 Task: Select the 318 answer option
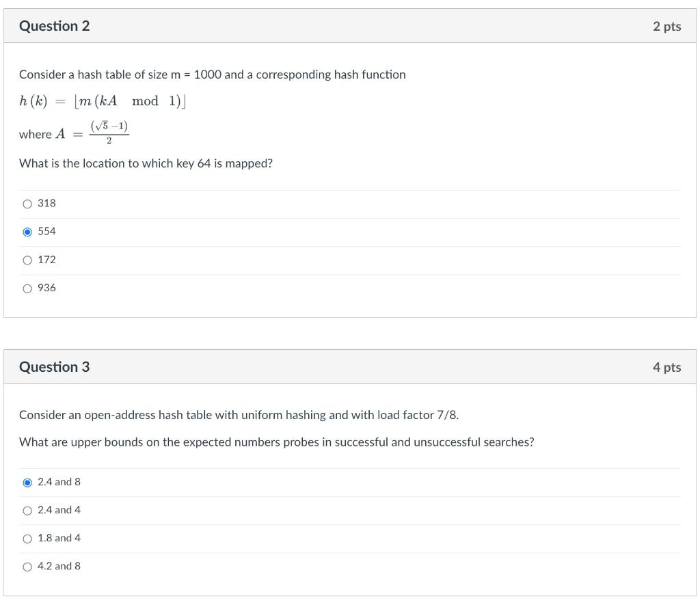27,203
